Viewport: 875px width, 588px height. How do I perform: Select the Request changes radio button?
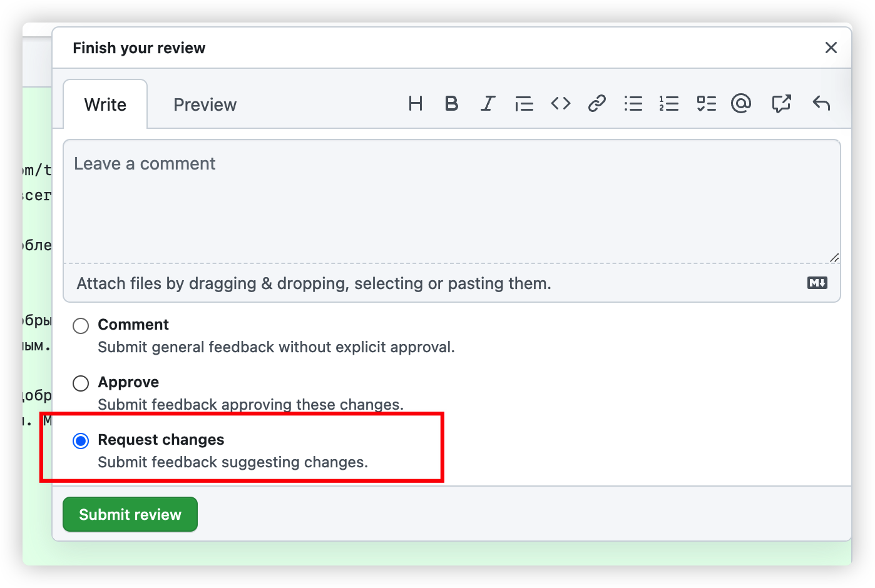pos(81,441)
